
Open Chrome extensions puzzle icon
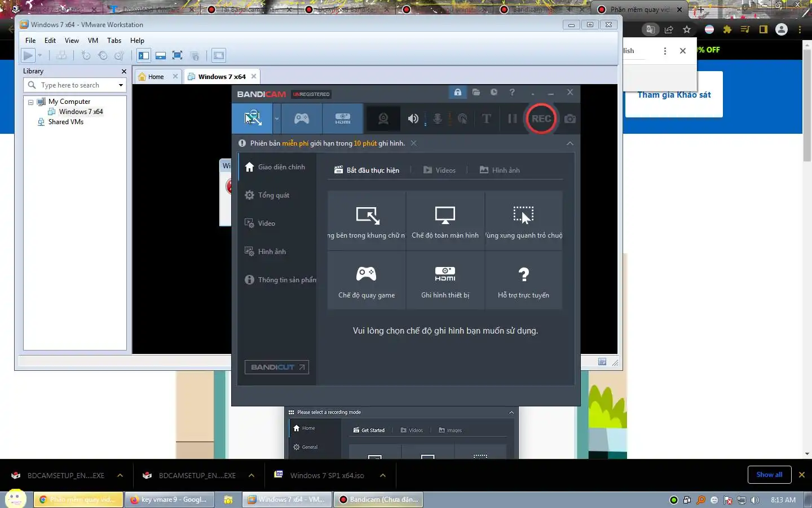pyautogui.click(x=727, y=30)
